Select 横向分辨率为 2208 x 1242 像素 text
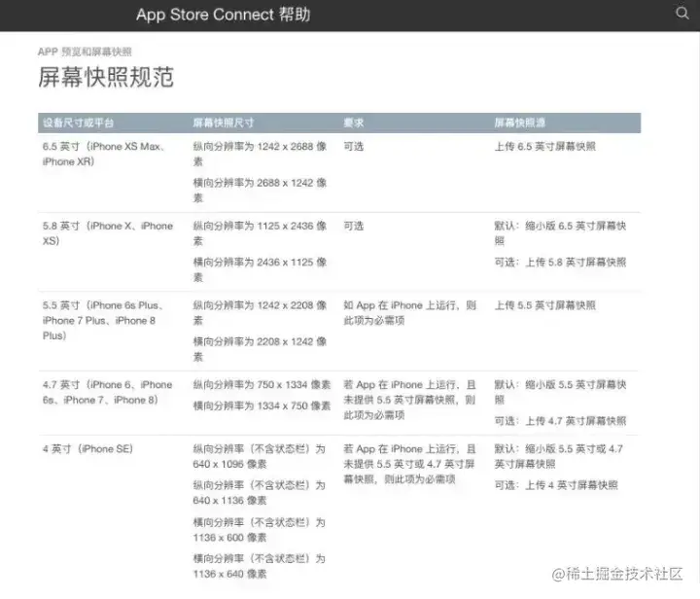700x599 pixels. click(x=260, y=349)
